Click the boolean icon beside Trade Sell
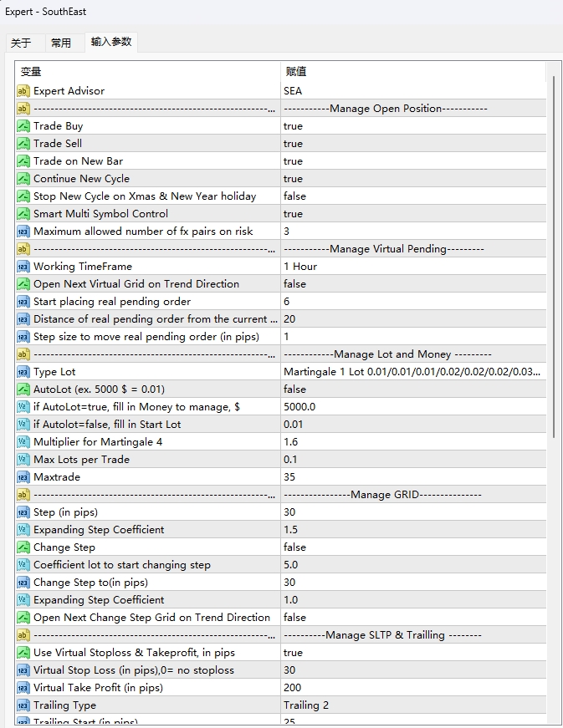The width and height of the screenshot is (563, 728). click(23, 143)
